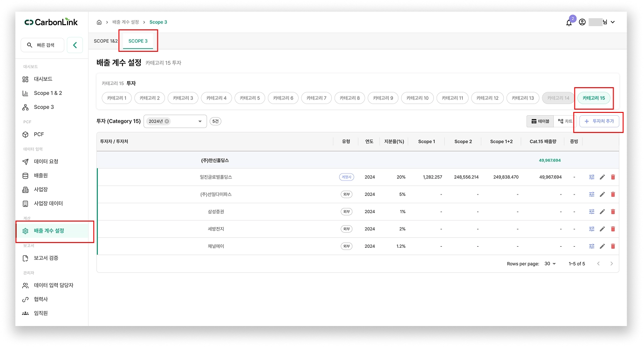
Task: Switch to 테이블 view toggle
Action: coord(540,121)
